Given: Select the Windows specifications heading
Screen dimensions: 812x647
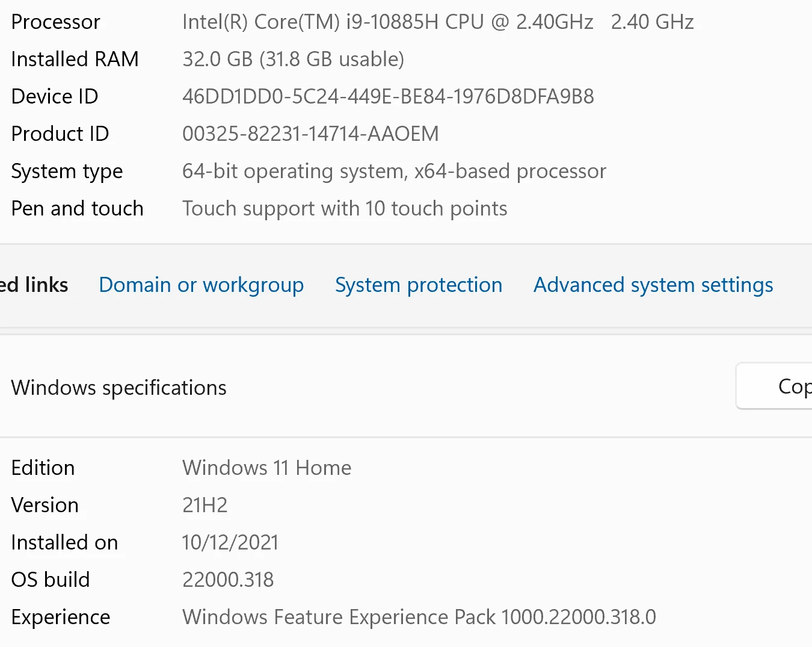Looking at the screenshot, I should [x=118, y=388].
